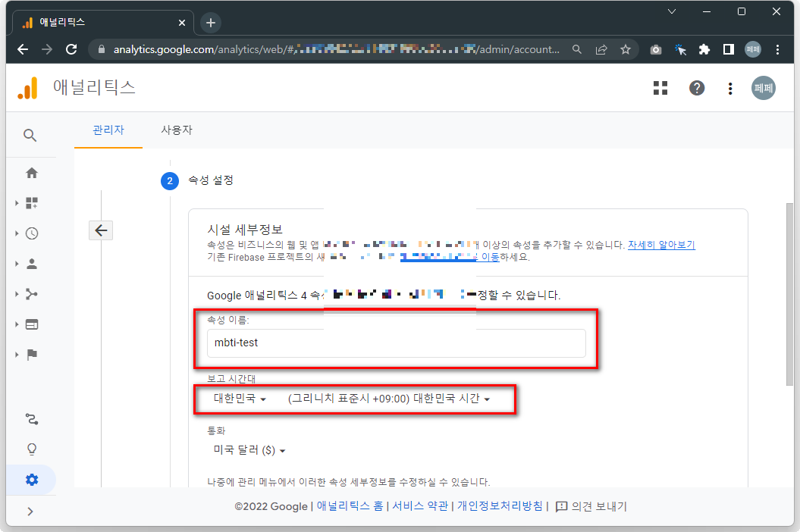Viewport: 800px width, 532px height.
Task: Open the audience (person) icon in sidebar
Action: coord(31,263)
